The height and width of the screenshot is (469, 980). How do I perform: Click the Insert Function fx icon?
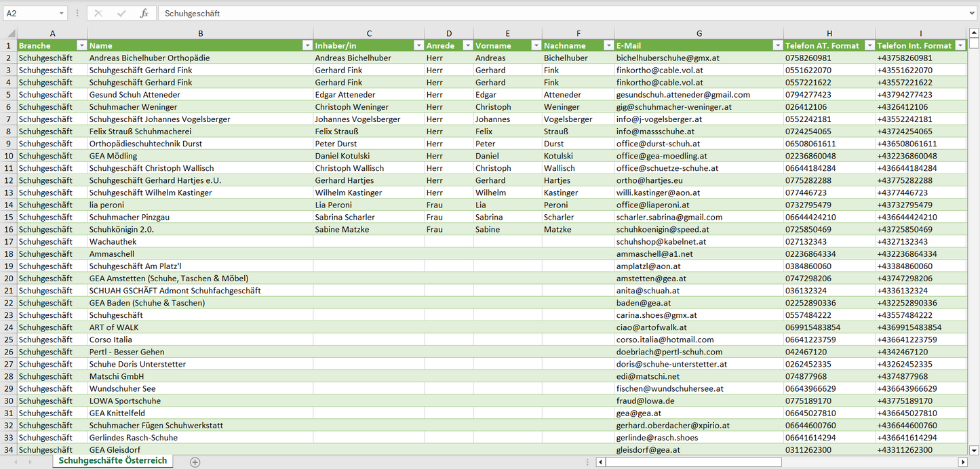[x=144, y=14]
